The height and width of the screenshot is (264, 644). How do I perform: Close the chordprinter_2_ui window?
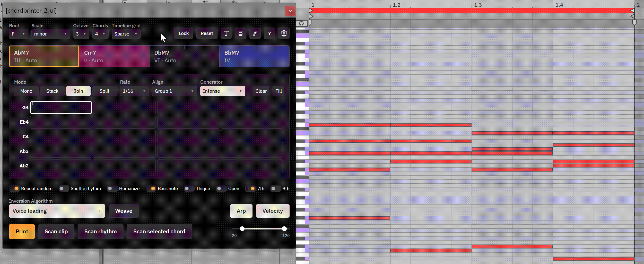(290, 11)
